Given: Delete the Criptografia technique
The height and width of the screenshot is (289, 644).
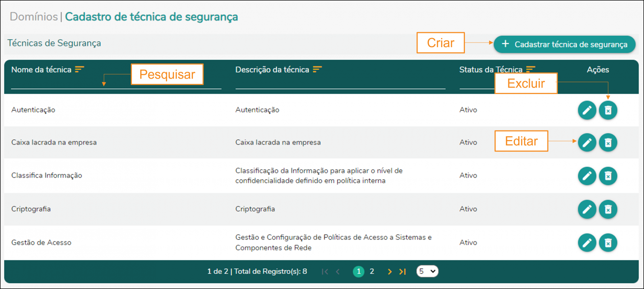Looking at the screenshot, I should (608, 209).
